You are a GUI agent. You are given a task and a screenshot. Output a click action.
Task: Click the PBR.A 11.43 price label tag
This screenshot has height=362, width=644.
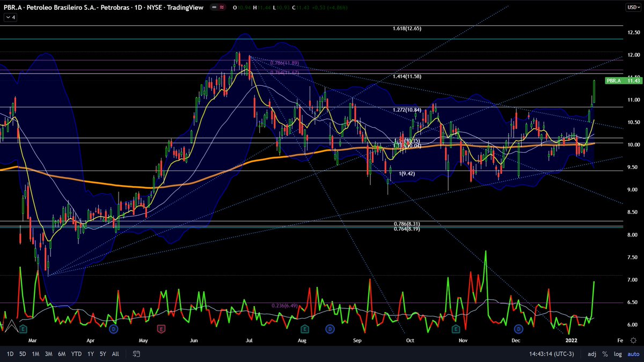[x=623, y=80]
